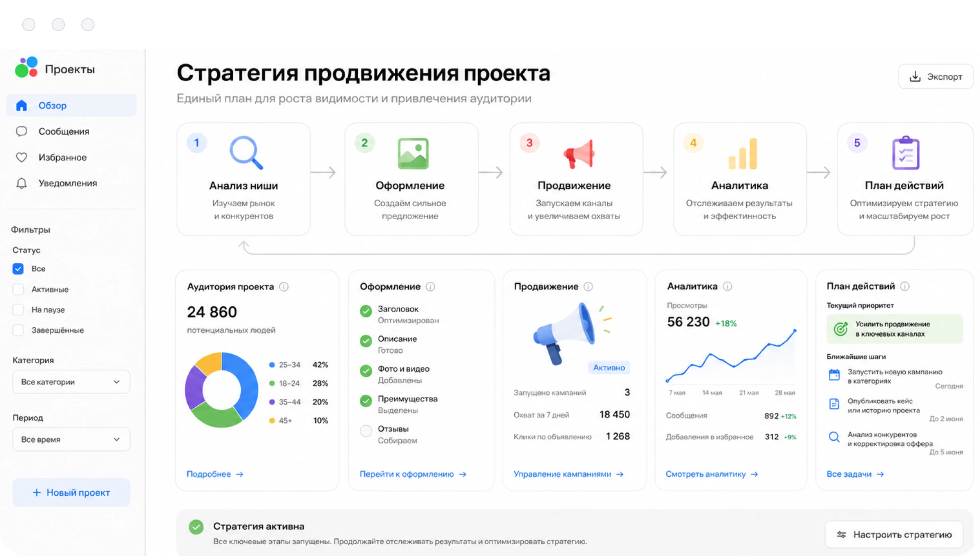Screen dimensions: 980x556
Task: Click the Экспорт button
Action: coord(936,76)
